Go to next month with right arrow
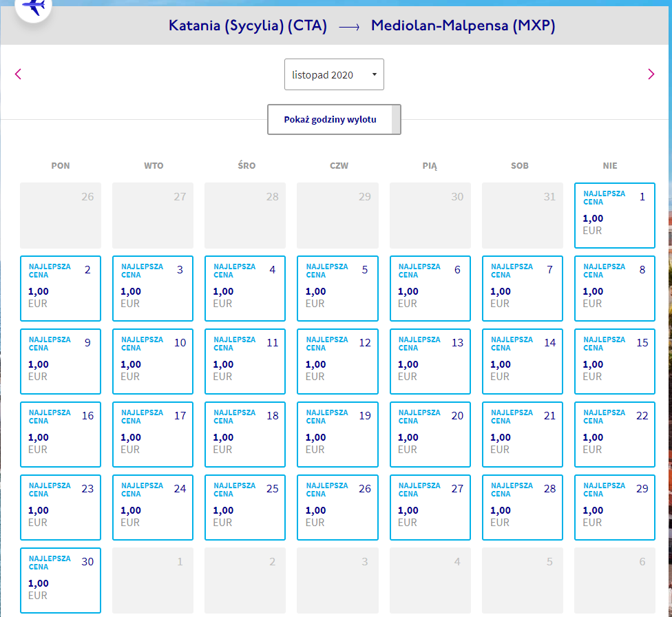Image resolution: width=672 pixels, height=617 pixels. pos(651,74)
